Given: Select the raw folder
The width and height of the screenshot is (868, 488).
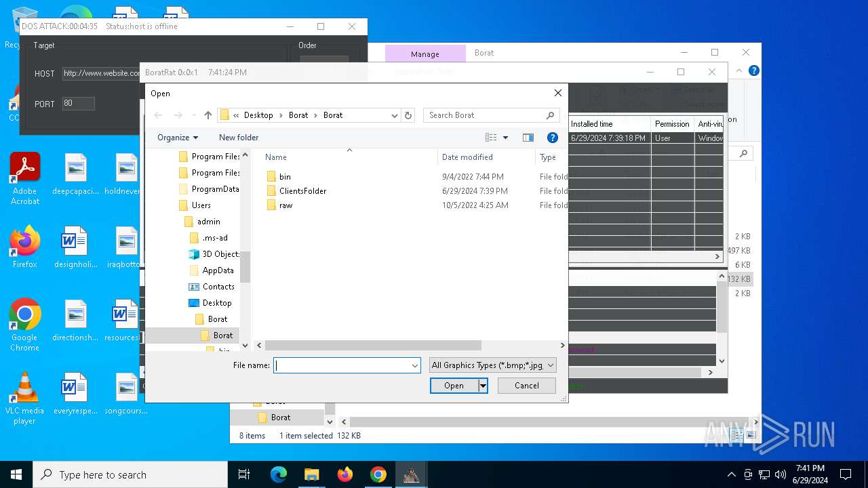Looking at the screenshot, I should click(x=279, y=205).
